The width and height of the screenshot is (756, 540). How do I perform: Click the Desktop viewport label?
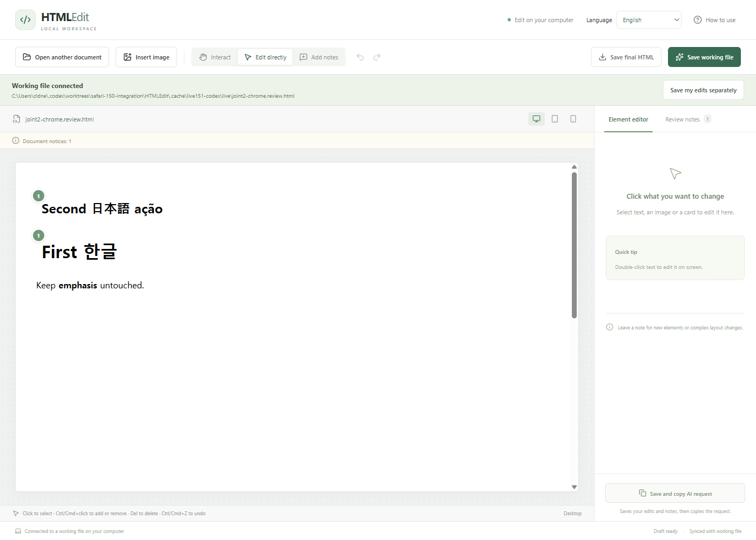(572, 514)
